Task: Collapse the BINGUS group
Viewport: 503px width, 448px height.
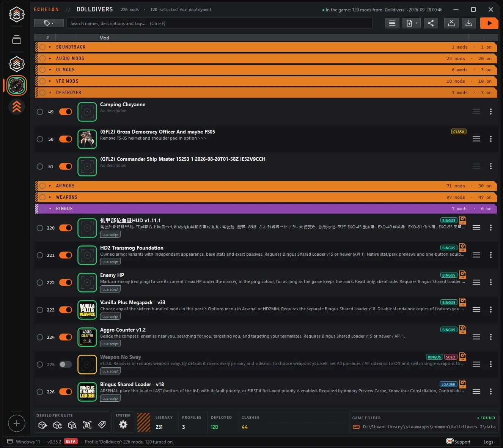Action: [50, 209]
